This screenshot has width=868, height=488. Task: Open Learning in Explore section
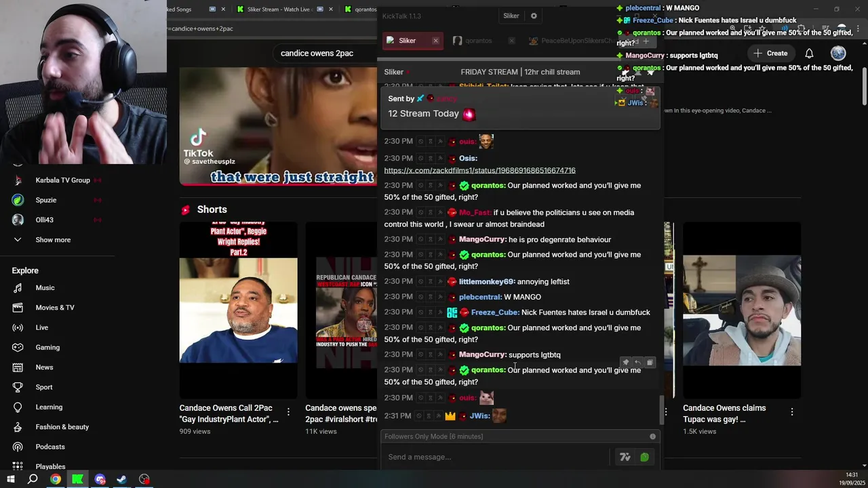pos(49,407)
